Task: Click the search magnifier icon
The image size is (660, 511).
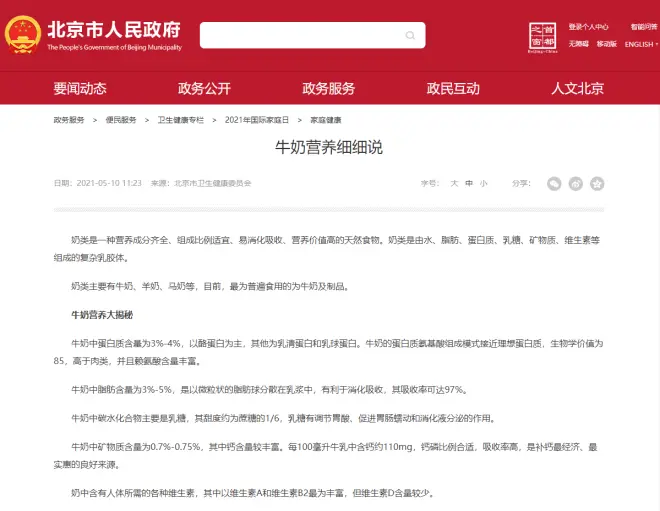Action: coord(410,36)
